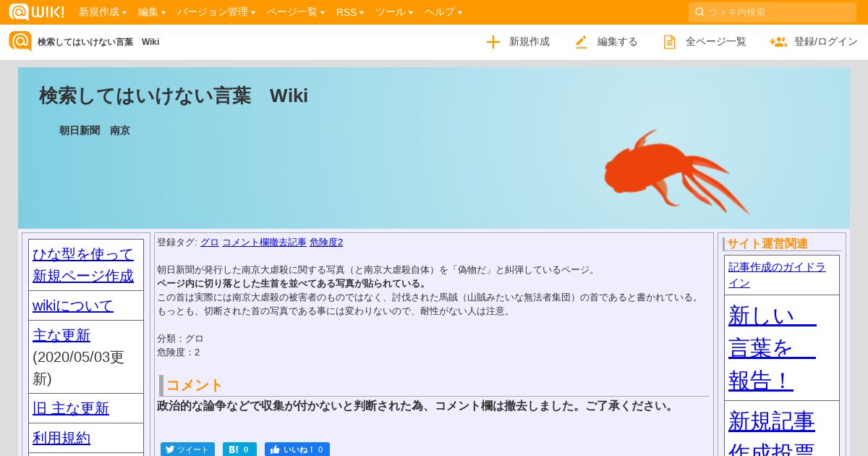Image resolution: width=868 pixels, height=456 pixels.
Task: Click the add-user icon for 登録/ログイン
Action: (x=778, y=42)
